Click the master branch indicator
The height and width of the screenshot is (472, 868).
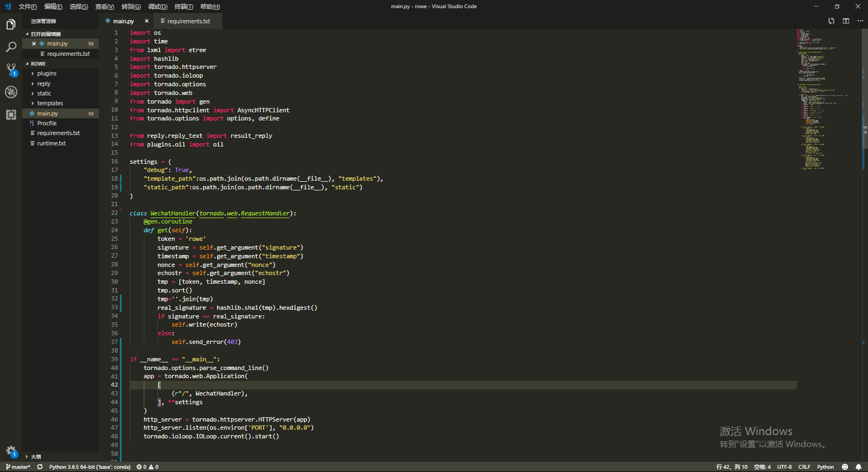tap(18, 467)
